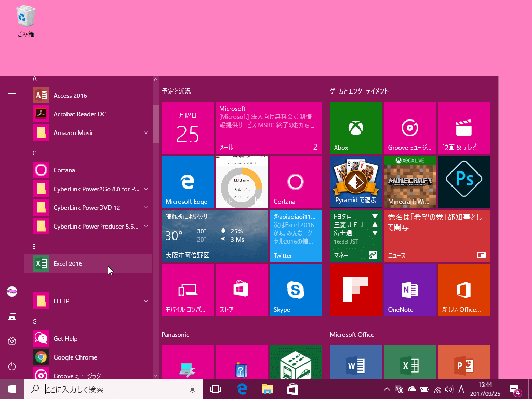Open Cortana in the app list
This screenshot has width=532, height=399.
[x=88, y=170]
